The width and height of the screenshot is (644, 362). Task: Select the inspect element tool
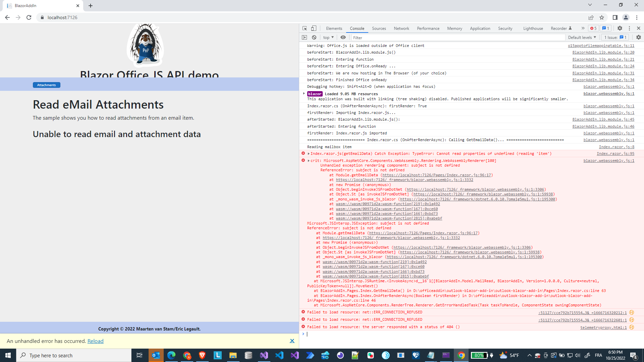(x=305, y=28)
